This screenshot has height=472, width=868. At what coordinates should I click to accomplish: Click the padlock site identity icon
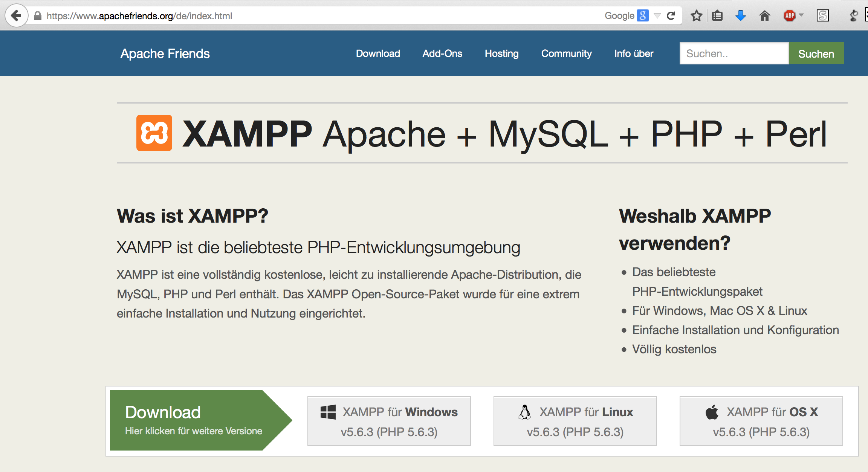[x=37, y=16]
